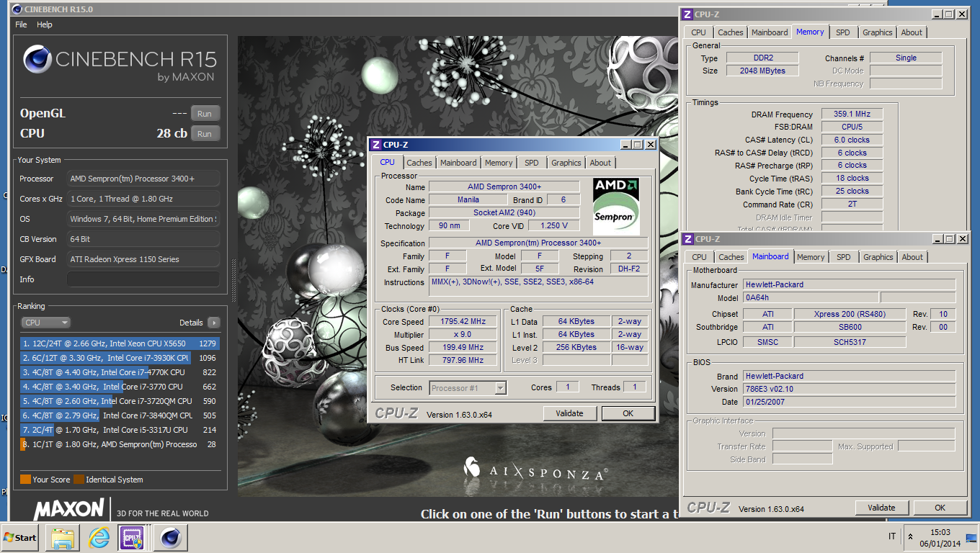Click the Cinebench taskbar icon
This screenshot has width=980, height=553.
pos(171,537)
